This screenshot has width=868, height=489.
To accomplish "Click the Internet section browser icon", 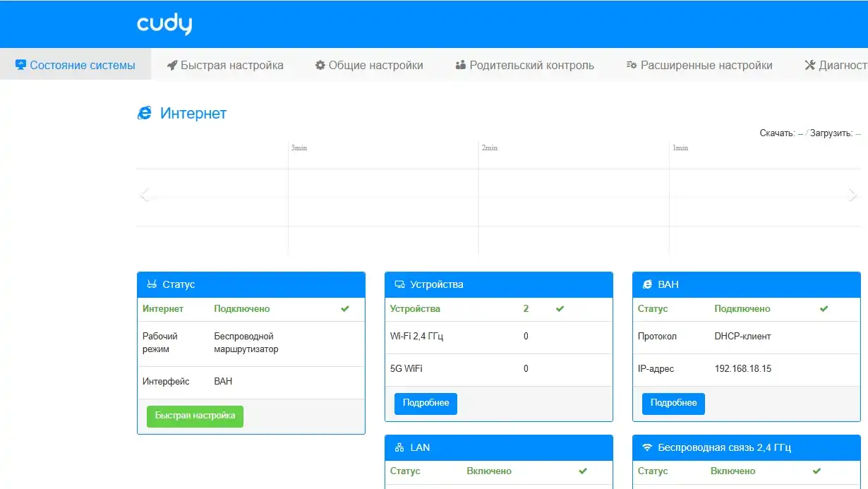I will [x=145, y=113].
